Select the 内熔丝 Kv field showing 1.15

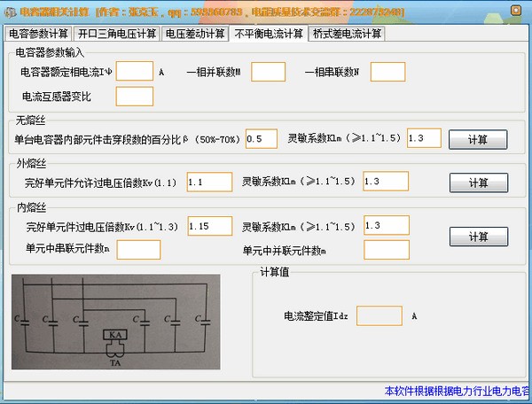pos(209,226)
